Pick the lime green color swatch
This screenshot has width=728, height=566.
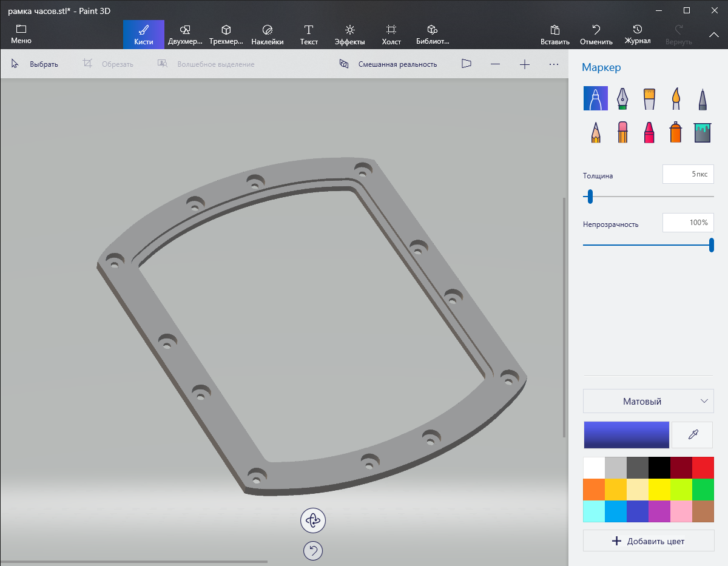681,490
